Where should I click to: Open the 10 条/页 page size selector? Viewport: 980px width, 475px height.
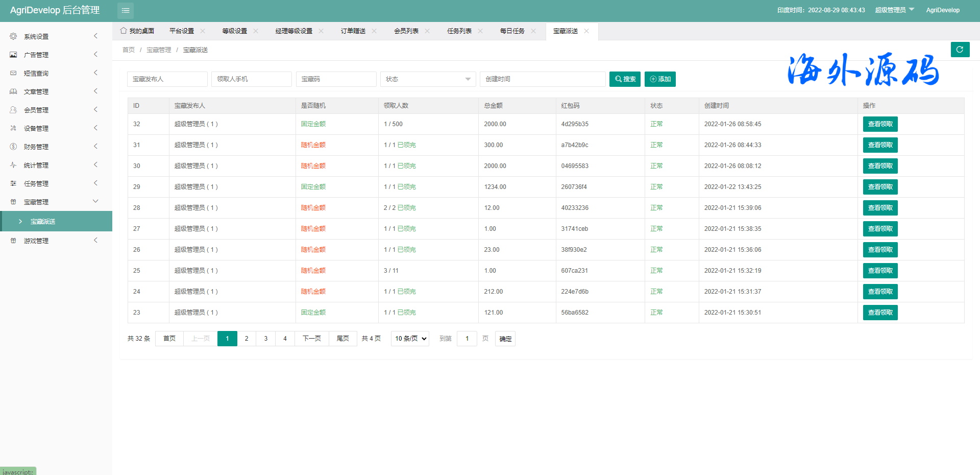[410, 339]
